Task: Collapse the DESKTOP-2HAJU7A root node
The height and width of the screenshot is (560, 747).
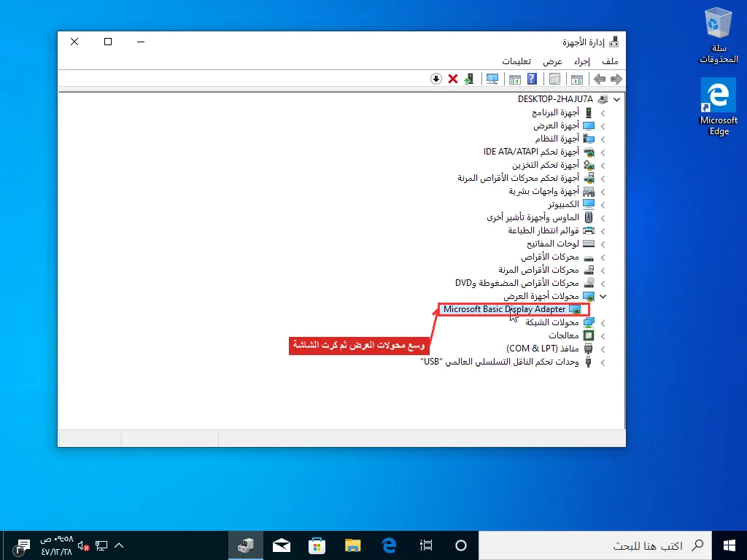Action: click(x=617, y=99)
